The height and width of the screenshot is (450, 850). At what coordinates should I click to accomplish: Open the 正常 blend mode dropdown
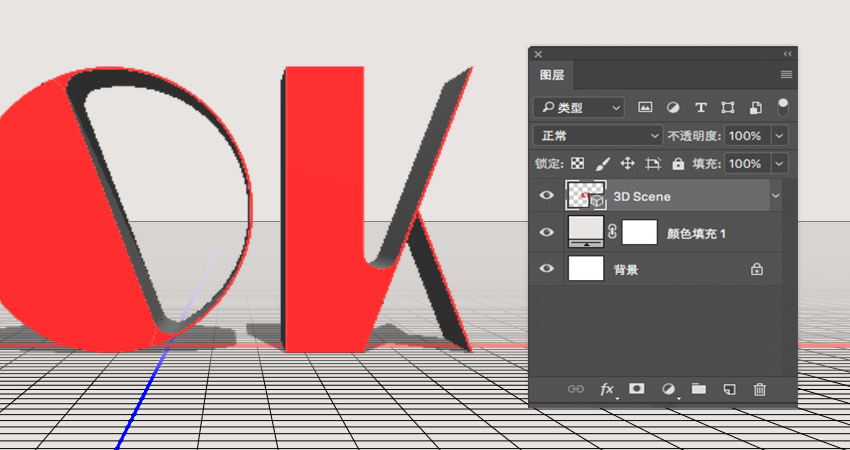597,136
